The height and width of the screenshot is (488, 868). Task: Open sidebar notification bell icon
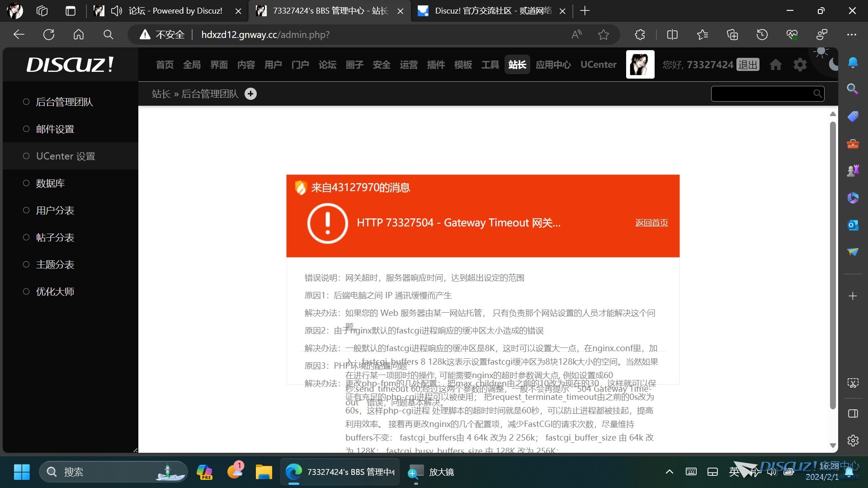pos(853,62)
